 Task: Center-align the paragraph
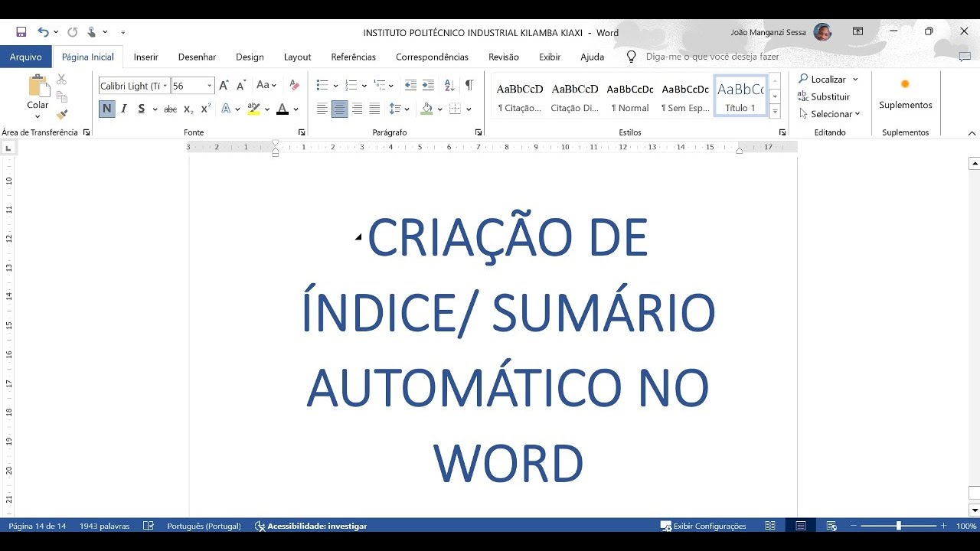pyautogui.click(x=339, y=109)
